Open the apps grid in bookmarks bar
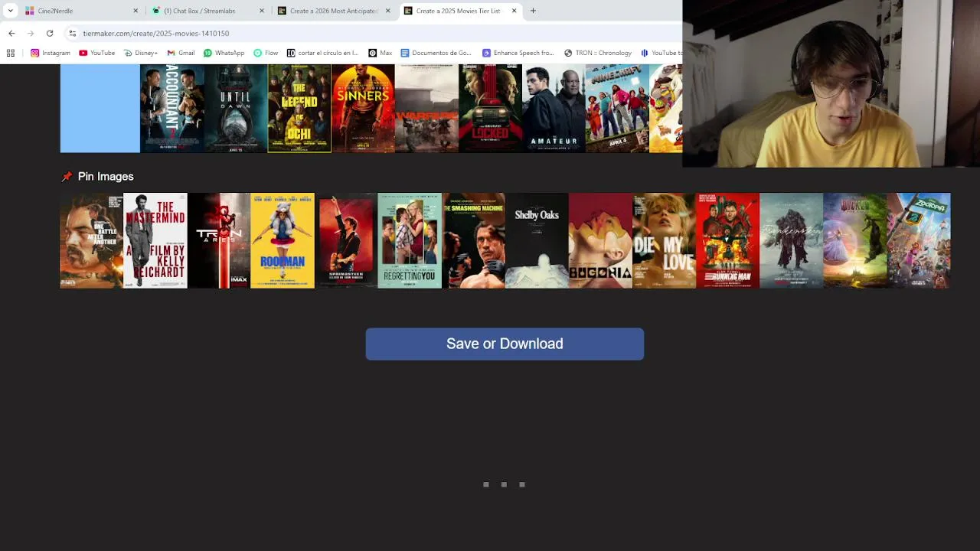 tap(11, 53)
